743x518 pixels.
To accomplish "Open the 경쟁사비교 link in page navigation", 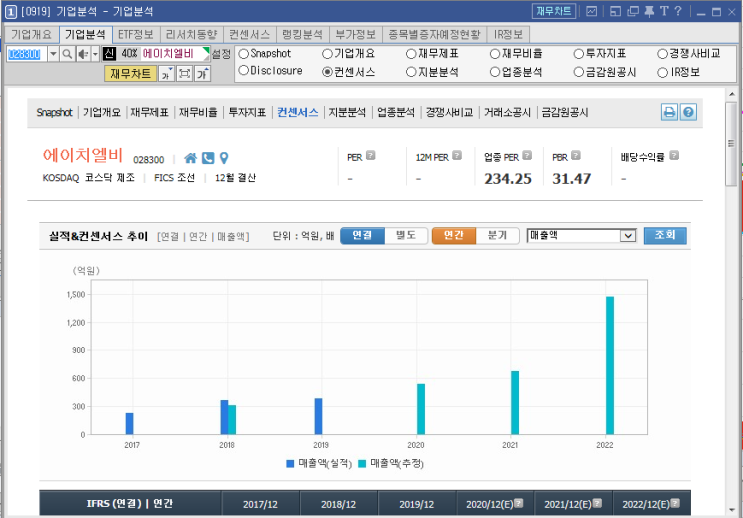I will pos(449,112).
